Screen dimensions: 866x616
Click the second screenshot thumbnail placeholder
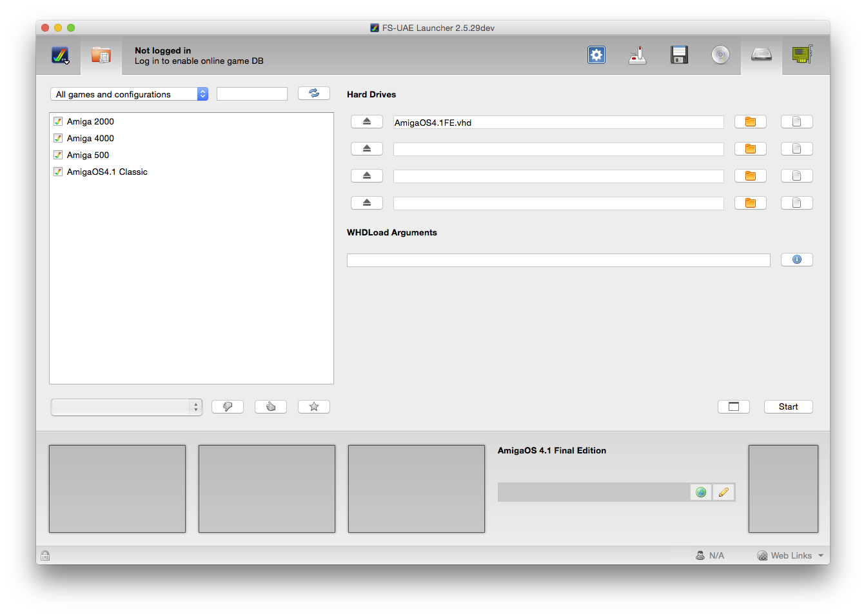tap(267, 489)
